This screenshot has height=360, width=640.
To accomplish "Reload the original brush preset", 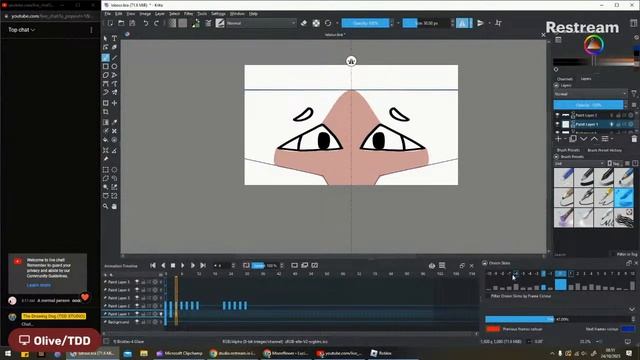I will coord(328,23).
